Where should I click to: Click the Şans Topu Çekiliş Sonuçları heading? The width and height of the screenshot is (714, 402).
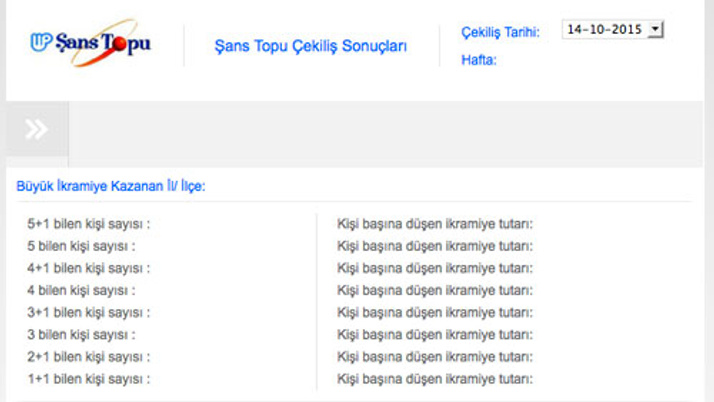[311, 46]
